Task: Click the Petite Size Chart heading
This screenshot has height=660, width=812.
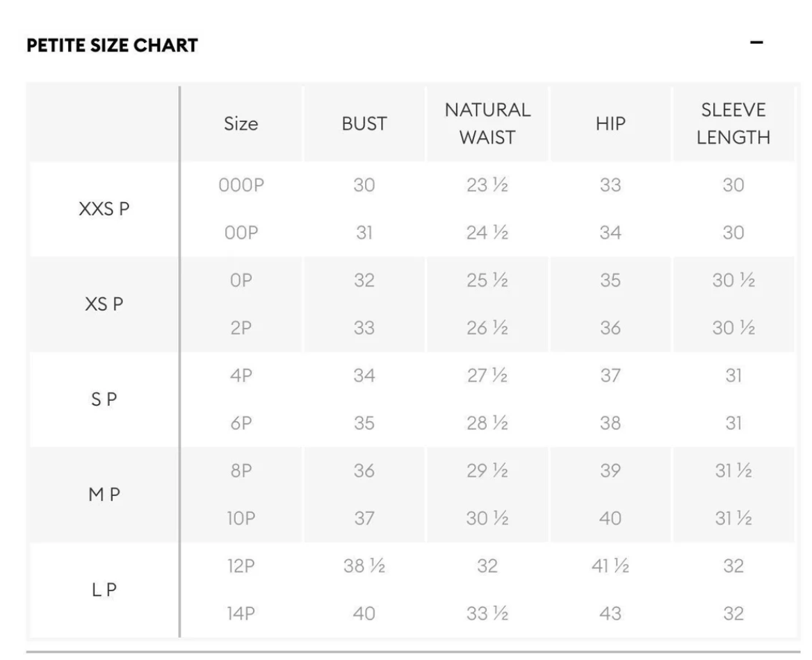Action: pos(112,46)
